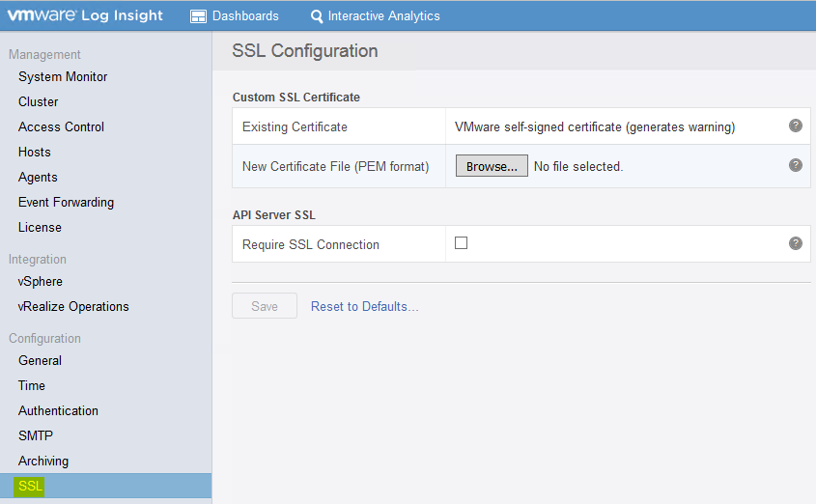This screenshot has width=816, height=504.
Task: Go to System Monitor page
Action: click(x=63, y=77)
